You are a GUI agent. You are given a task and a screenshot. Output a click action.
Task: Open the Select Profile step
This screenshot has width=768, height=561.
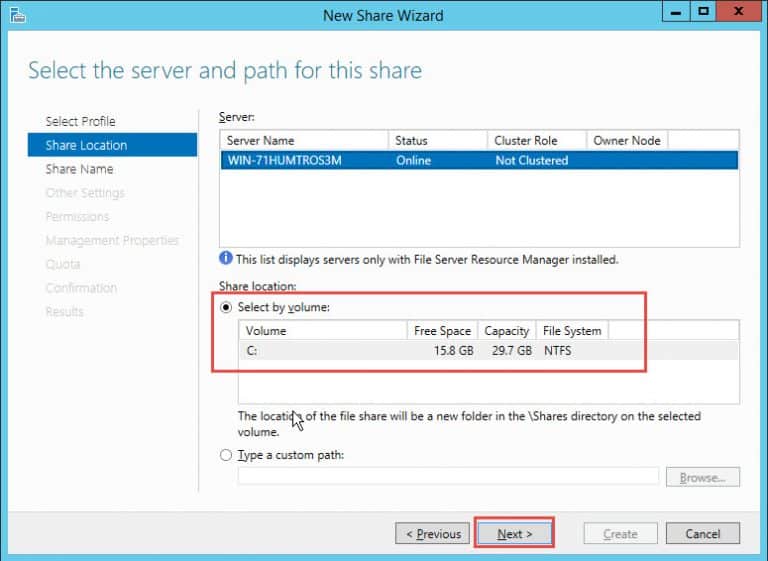pos(80,121)
